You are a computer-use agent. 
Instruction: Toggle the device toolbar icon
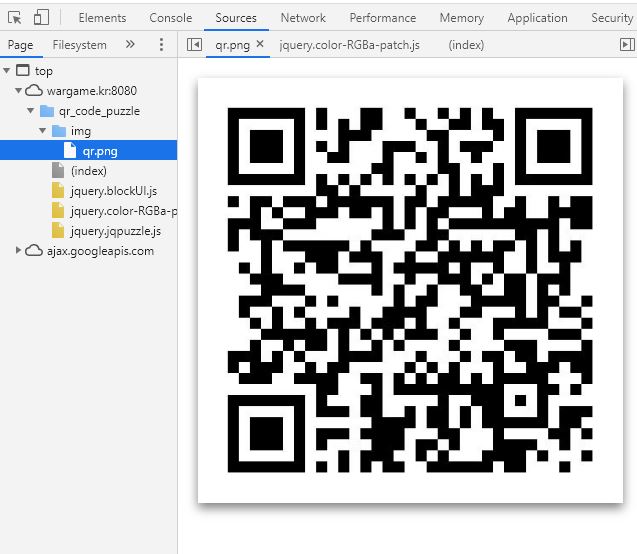[x=41, y=17]
